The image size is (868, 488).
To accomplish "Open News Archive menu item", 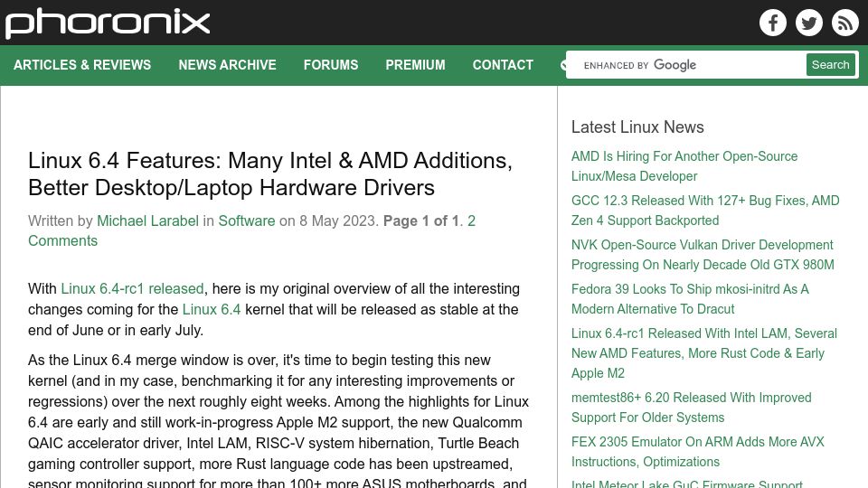I will click(x=227, y=65).
